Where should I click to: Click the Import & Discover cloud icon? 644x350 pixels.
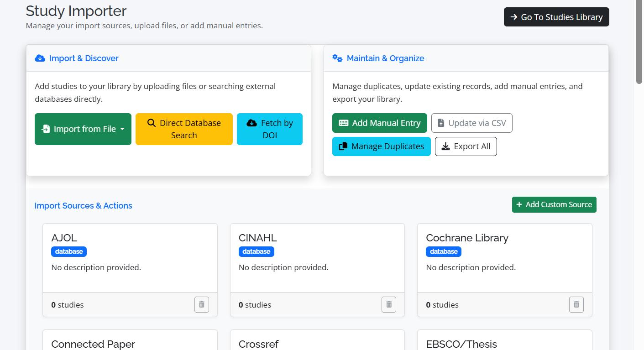(40, 58)
